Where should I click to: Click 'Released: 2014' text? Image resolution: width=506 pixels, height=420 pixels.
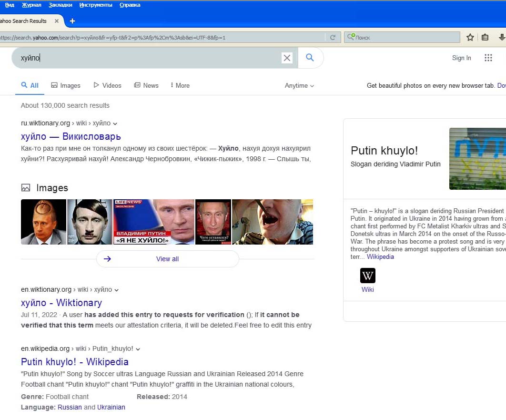coord(162,397)
